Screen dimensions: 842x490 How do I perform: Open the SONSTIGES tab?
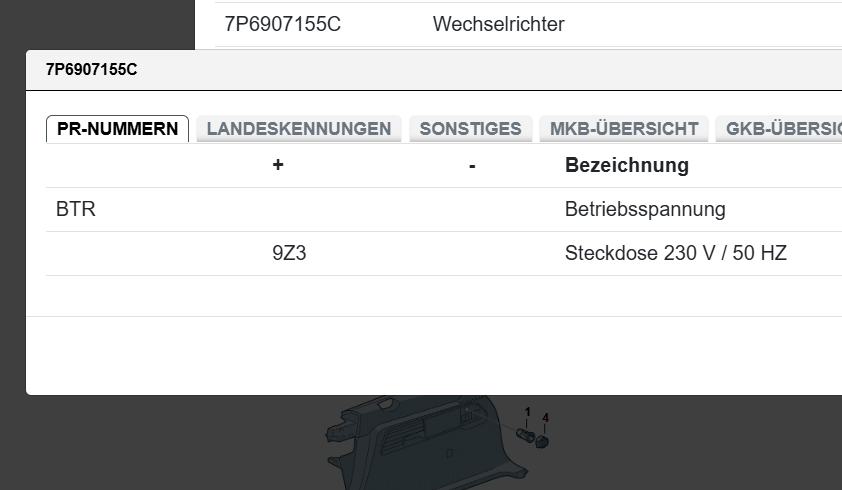(470, 129)
